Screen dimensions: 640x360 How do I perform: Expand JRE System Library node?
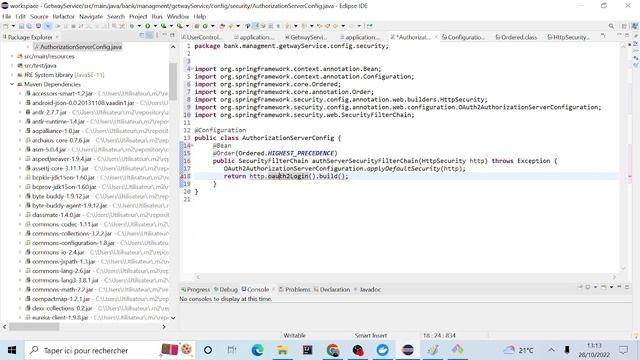coord(12,75)
